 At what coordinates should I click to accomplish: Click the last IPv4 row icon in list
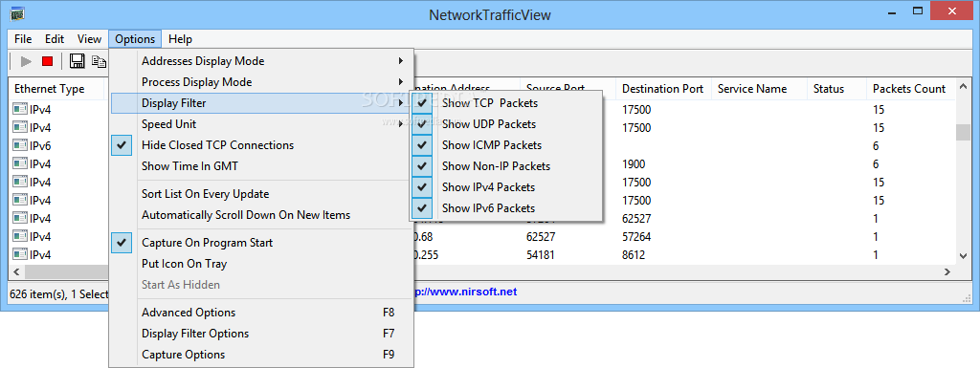[20, 254]
